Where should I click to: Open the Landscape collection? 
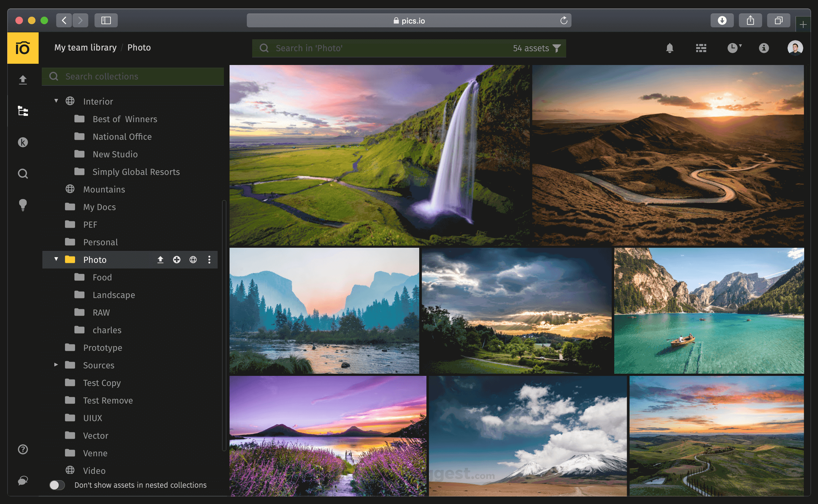click(x=114, y=295)
